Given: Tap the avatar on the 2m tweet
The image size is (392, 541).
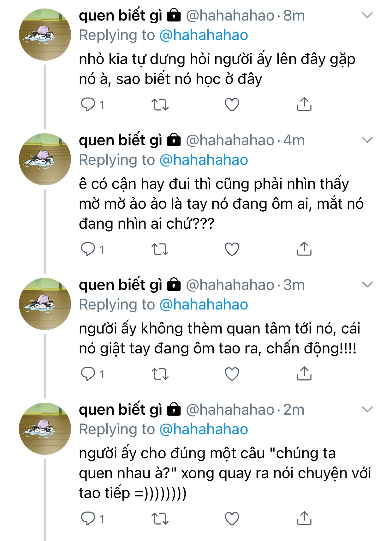Looking at the screenshot, I should click(45, 429).
